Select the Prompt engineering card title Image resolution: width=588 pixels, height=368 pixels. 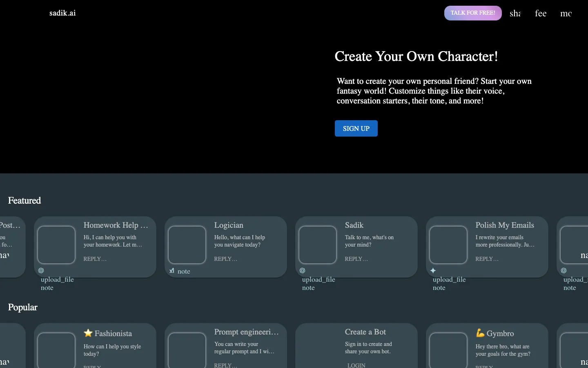click(247, 332)
